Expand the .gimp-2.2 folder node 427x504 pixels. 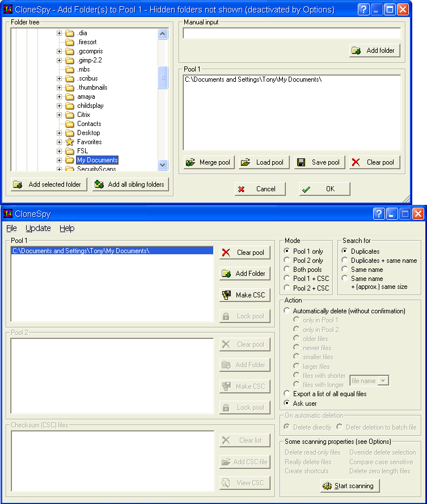click(x=59, y=60)
